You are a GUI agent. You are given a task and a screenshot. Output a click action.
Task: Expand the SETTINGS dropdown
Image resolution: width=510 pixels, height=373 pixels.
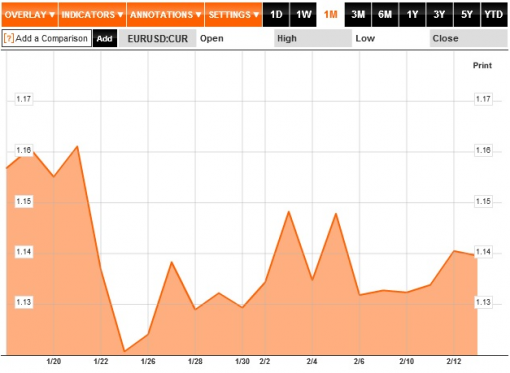pyautogui.click(x=234, y=15)
